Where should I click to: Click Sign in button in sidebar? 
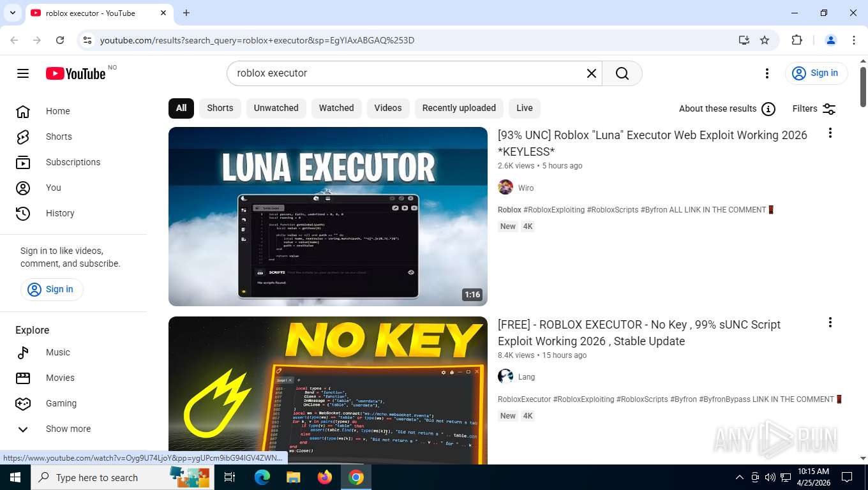[52, 289]
